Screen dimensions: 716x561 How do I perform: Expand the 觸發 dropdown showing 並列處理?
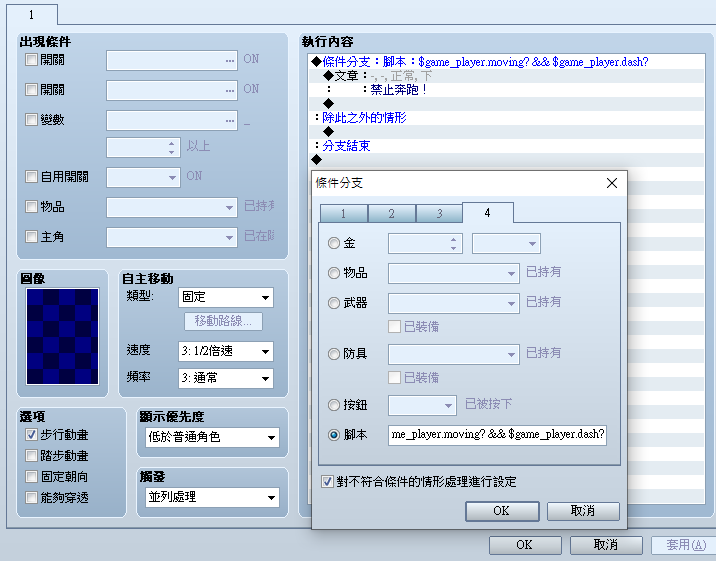pyautogui.click(x=212, y=497)
